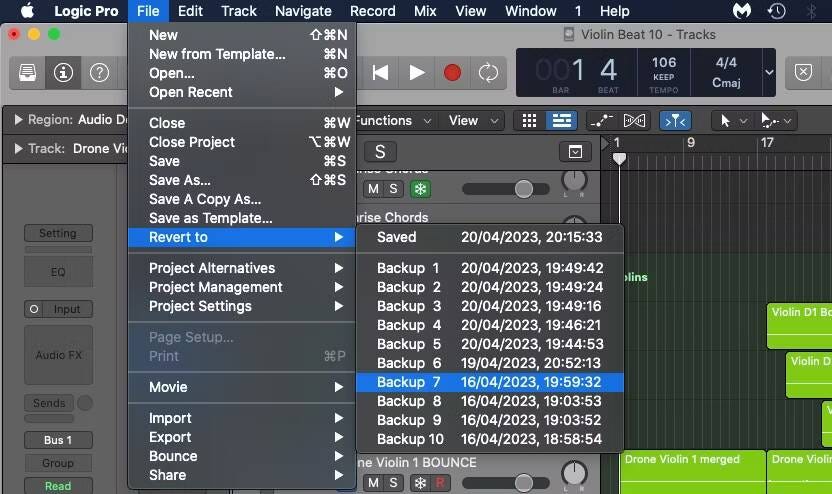The width and height of the screenshot is (832, 494).
Task: Click the global Solo S button
Action: [380, 152]
